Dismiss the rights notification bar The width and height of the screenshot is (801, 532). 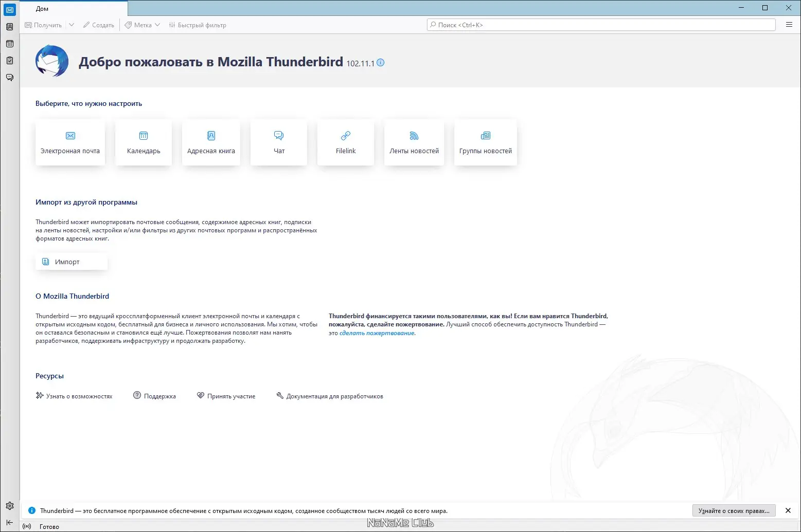(788, 510)
